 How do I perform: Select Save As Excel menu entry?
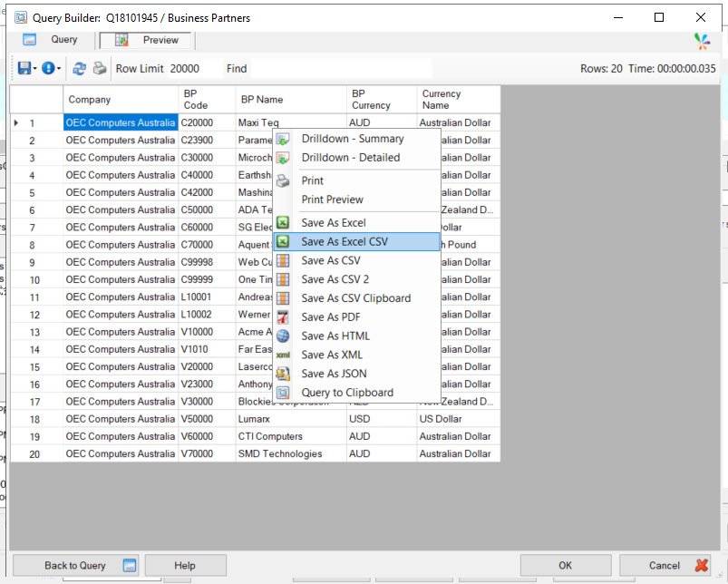[356, 223]
